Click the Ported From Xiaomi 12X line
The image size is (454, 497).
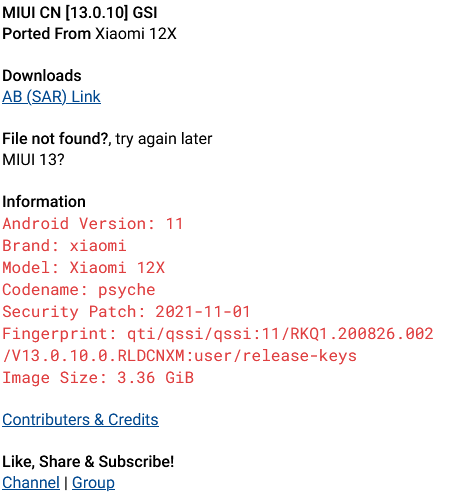click(89, 34)
